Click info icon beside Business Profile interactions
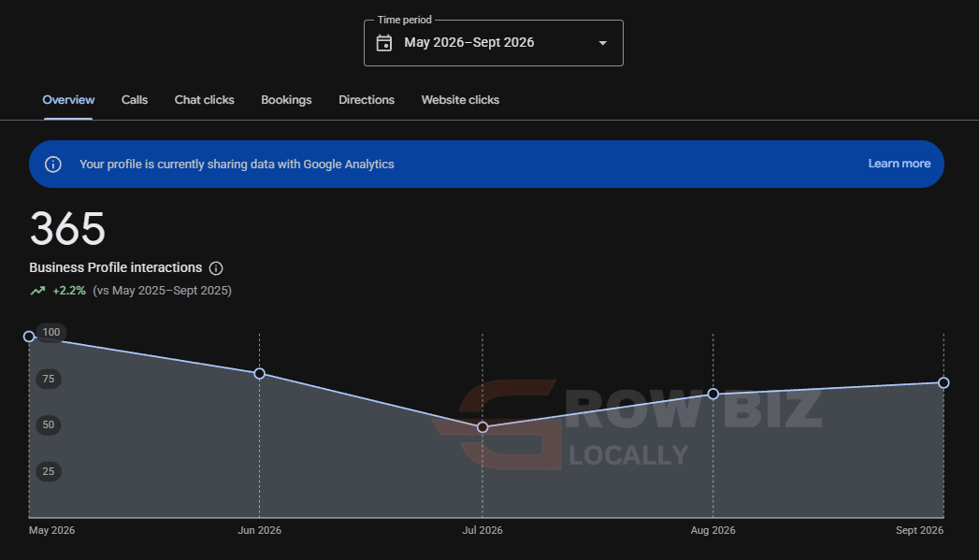This screenshot has height=560, width=979. click(x=216, y=268)
